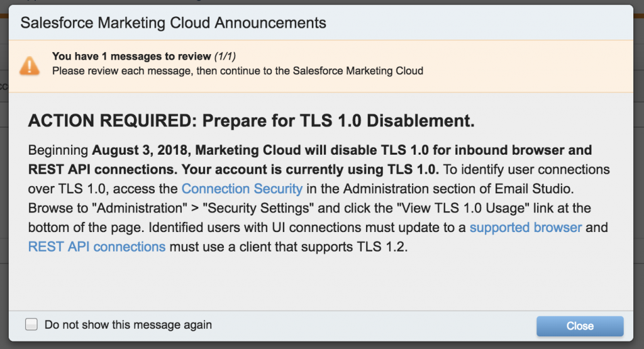Open the REST API connections link
The image size is (644, 349).
(97, 247)
